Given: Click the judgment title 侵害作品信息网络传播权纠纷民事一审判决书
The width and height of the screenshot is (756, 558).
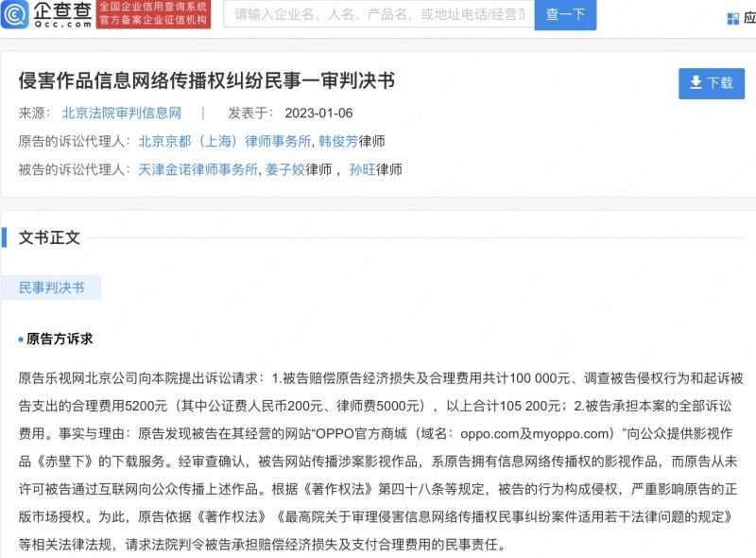Looking at the screenshot, I should (x=207, y=80).
